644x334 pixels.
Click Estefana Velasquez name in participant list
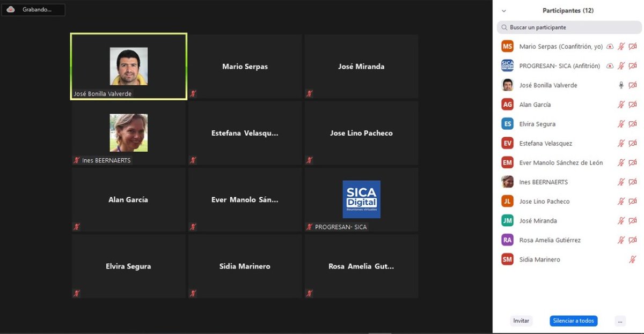pos(546,143)
